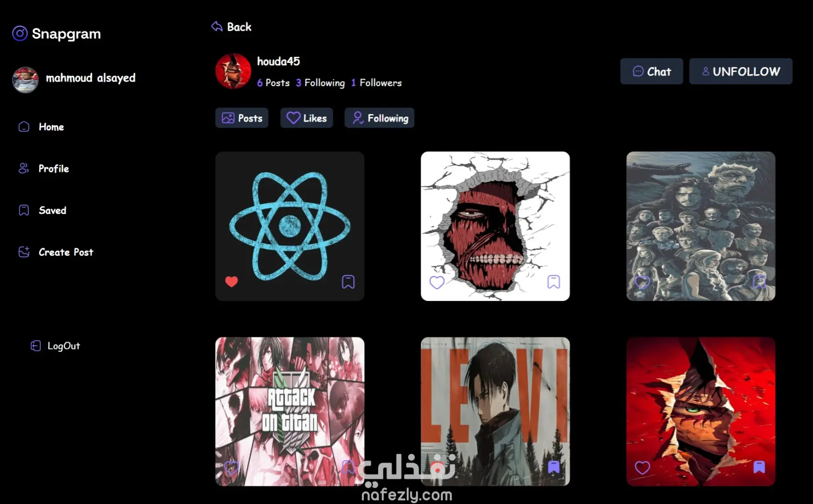Click the user-check icon on Following tab
The height and width of the screenshot is (504, 813).
(x=358, y=118)
